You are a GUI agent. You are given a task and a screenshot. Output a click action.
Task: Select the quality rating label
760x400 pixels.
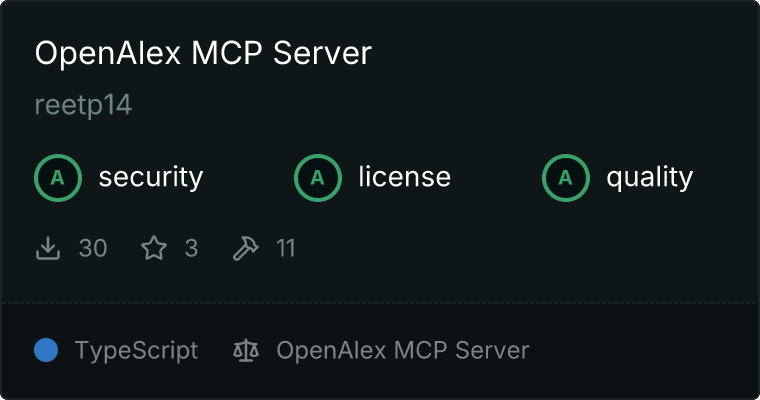[x=649, y=177]
